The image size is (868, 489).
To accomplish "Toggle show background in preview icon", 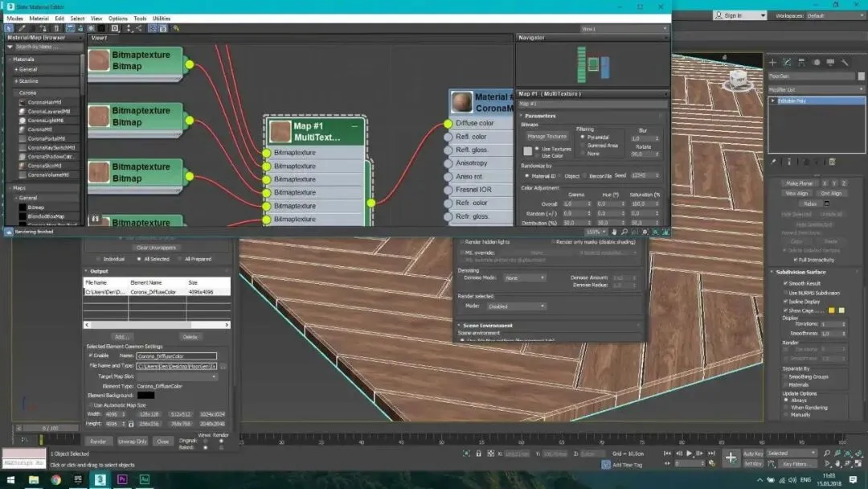I will (x=101, y=28).
